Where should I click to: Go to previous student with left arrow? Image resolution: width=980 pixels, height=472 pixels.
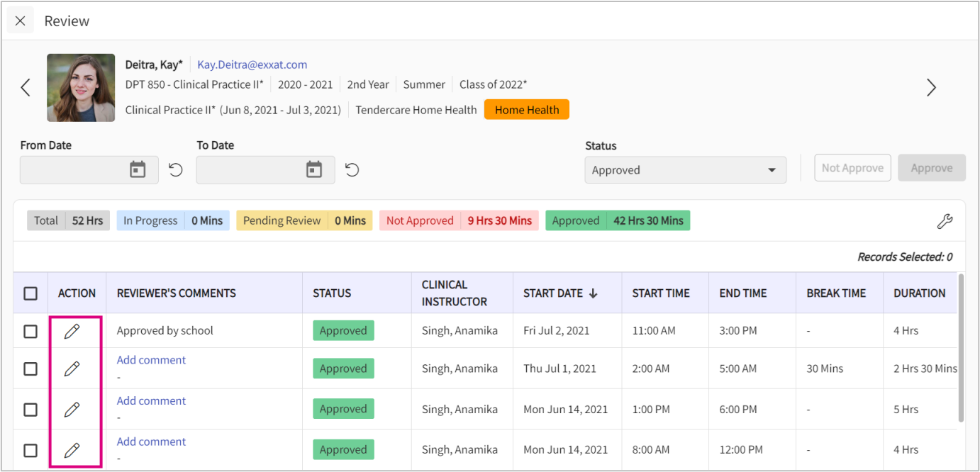pyautogui.click(x=26, y=87)
